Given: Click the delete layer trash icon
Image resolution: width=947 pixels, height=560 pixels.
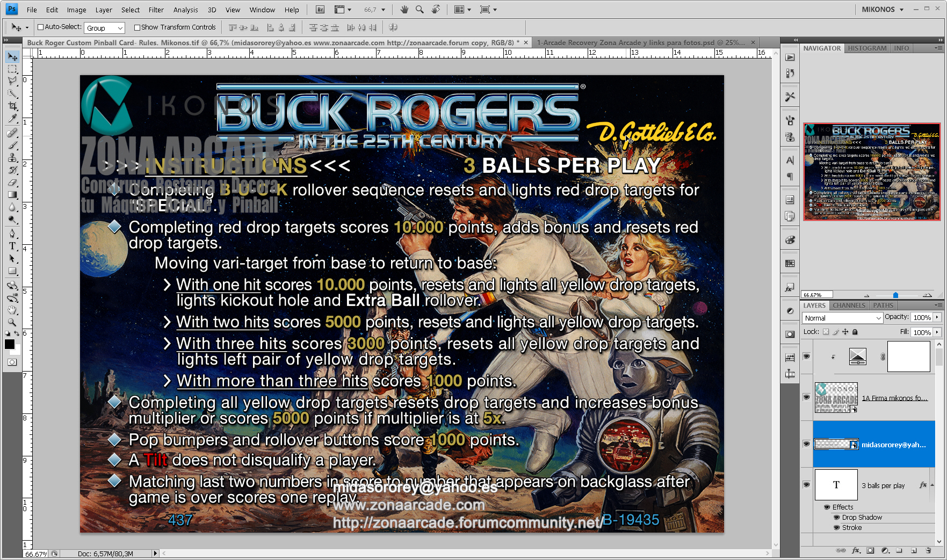Looking at the screenshot, I should pyautogui.click(x=928, y=550).
